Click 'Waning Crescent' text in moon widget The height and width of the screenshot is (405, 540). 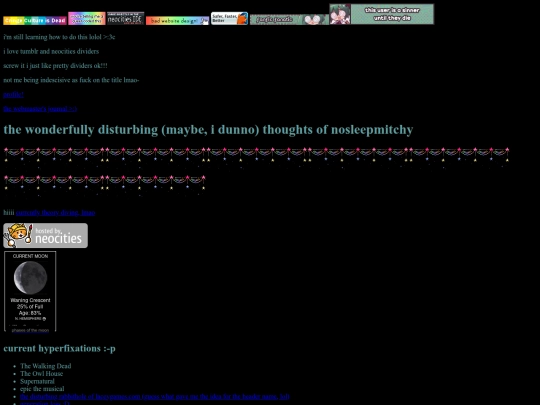[x=30, y=300]
